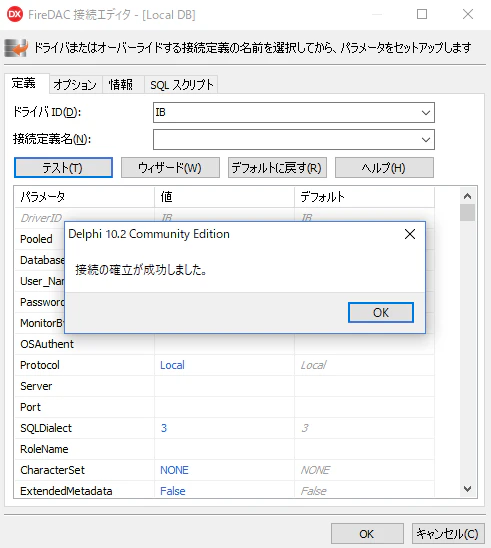Viewport: 491px width, 548px height.
Task: Select the Port parameter row
Action: point(224,407)
